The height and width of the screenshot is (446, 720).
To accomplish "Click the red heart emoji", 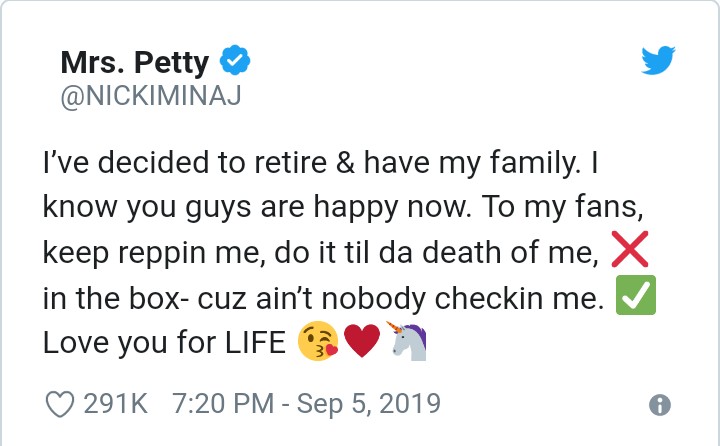I will click(x=362, y=340).
